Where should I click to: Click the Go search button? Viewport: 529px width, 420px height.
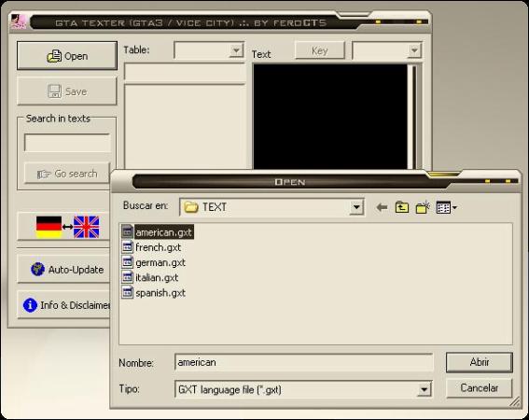[67, 174]
